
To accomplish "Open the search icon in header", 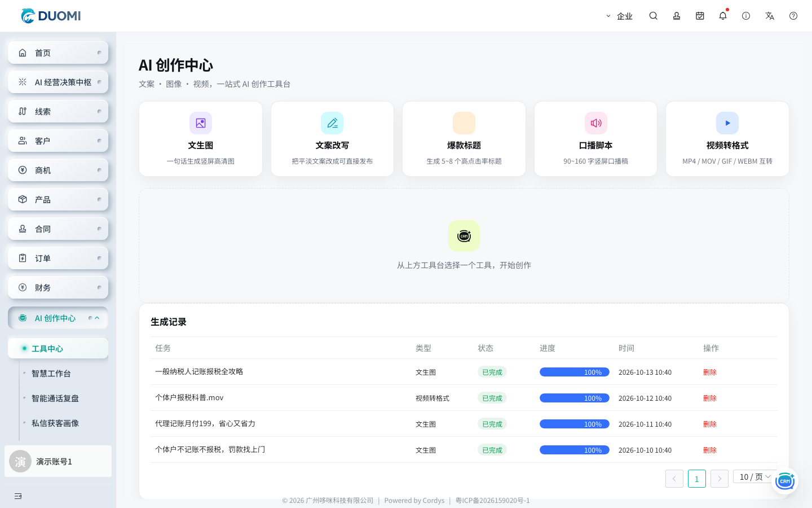I will click(653, 16).
